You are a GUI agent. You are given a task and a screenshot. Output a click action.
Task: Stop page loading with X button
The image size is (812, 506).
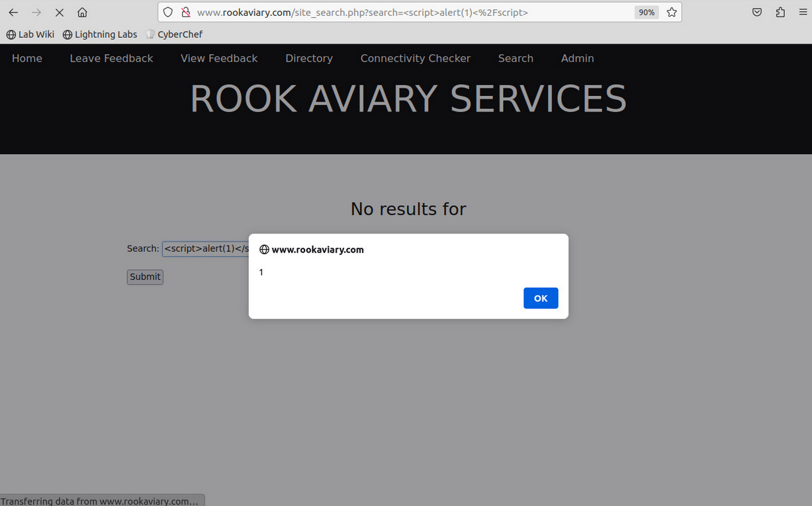pyautogui.click(x=59, y=13)
